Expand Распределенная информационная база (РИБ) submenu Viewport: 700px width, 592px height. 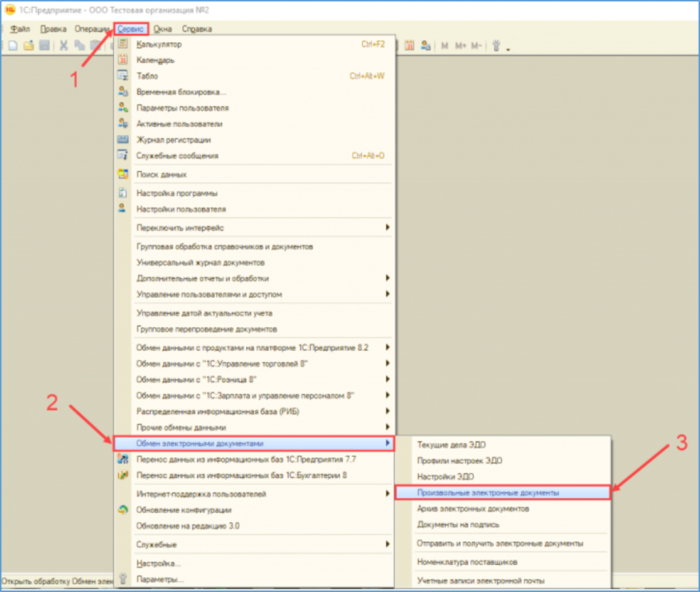pos(387,411)
